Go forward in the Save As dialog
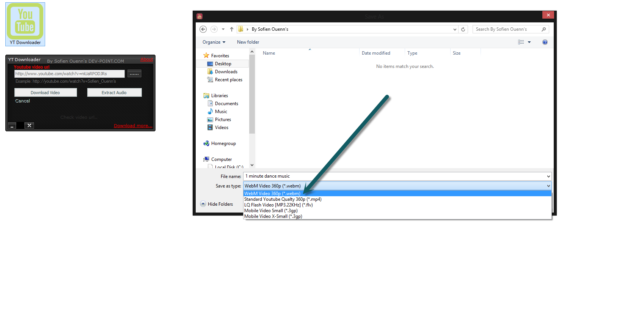 click(x=214, y=29)
